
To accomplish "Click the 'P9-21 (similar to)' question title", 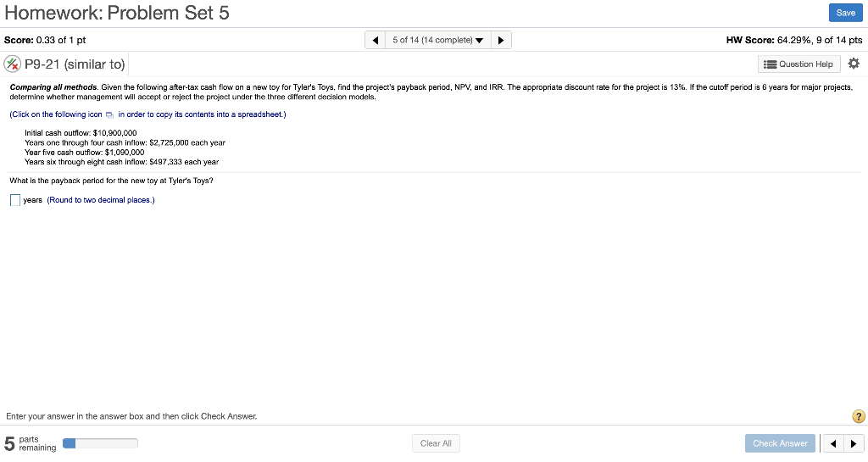I will pyautogui.click(x=75, y=64).
